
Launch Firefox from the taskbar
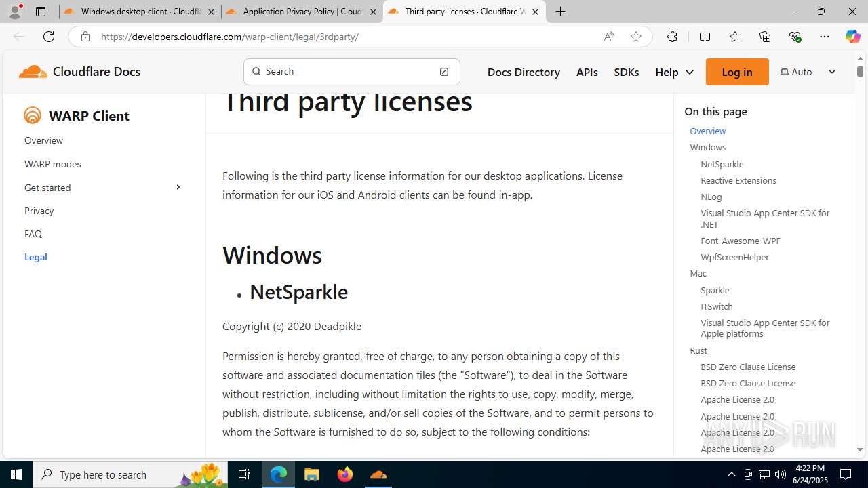coord(345,474)
